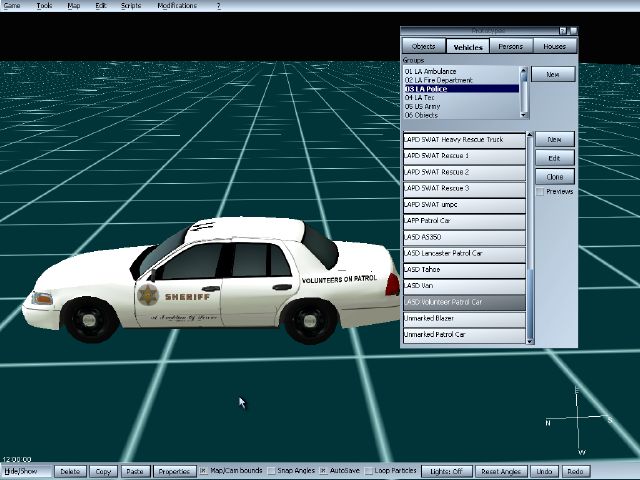The width and height of the screenshot is (640, 480).
Task: Open the Modifications menu
Action: 177,6
